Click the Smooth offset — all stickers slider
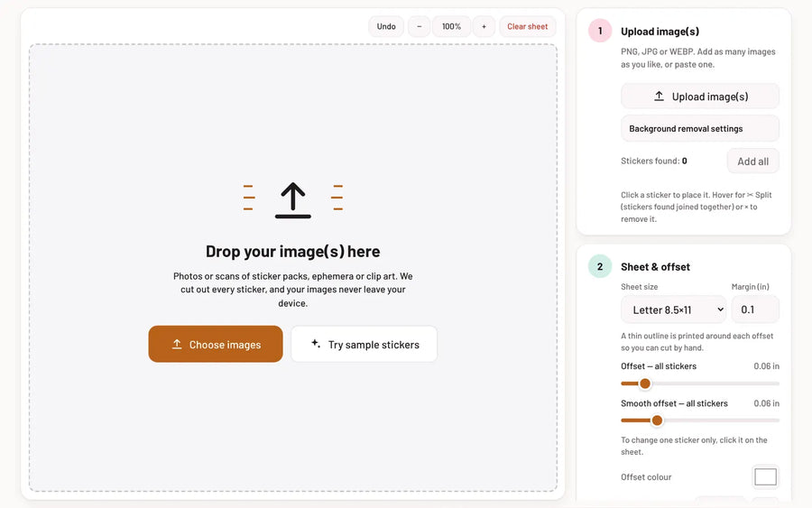The width and height of the screenshot is (812, 508). pyautogui.click(x=699, y=420)
